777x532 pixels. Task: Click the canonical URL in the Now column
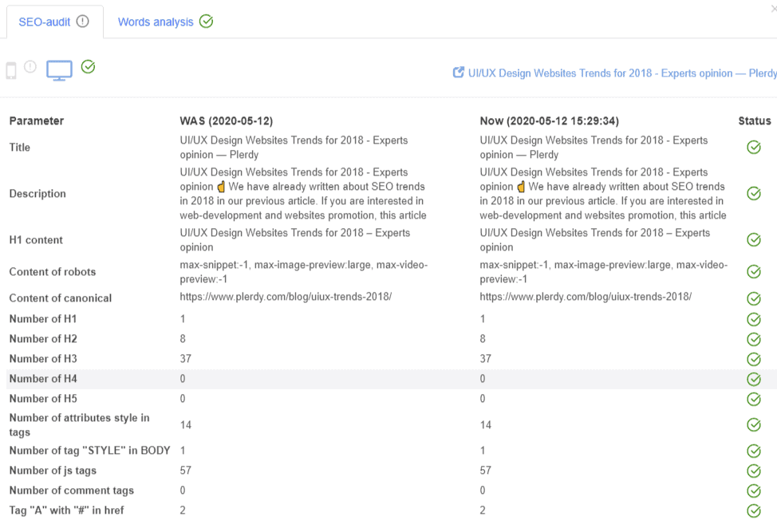click(586, 297)
